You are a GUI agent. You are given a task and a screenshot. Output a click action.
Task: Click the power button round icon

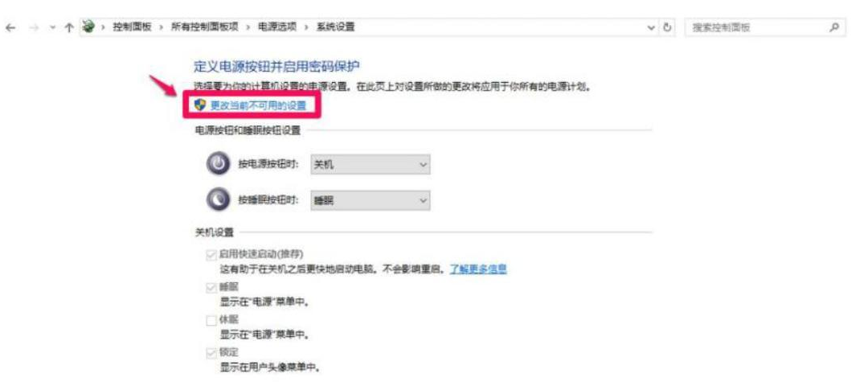click(218, 164)
